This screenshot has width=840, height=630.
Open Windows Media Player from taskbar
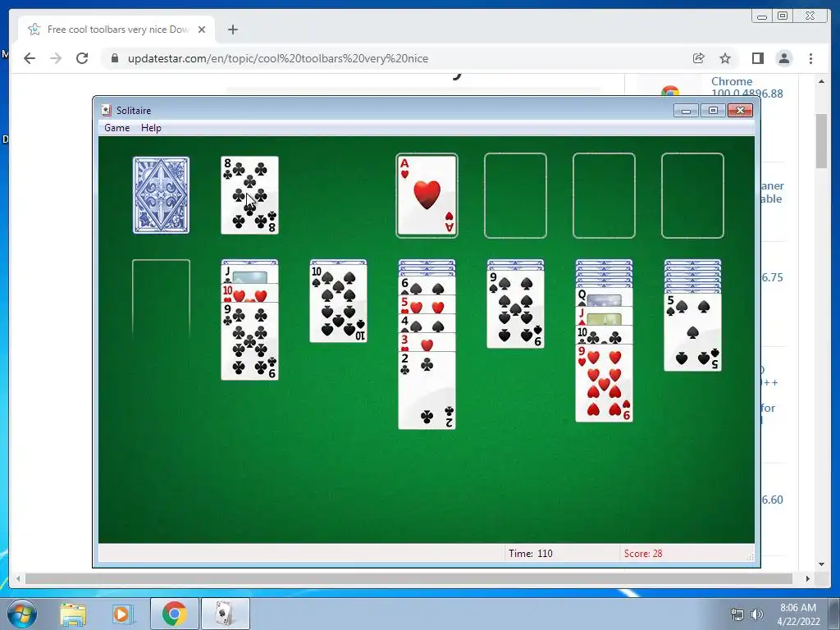click(123, 614)
